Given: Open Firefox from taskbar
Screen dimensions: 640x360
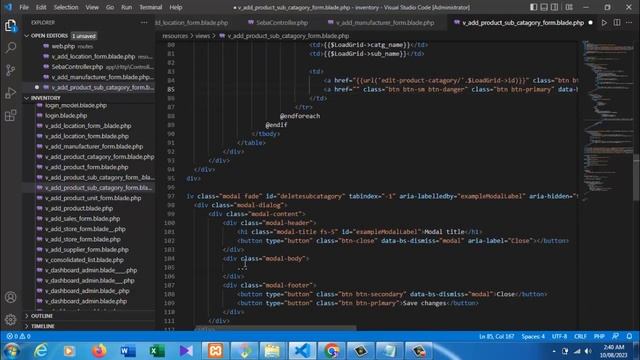Looking at the screenshot, I should pos(99,351).
